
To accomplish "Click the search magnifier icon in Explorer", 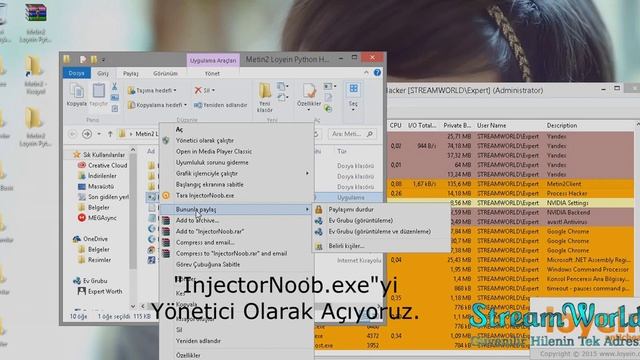I will [x=370, y=134].
